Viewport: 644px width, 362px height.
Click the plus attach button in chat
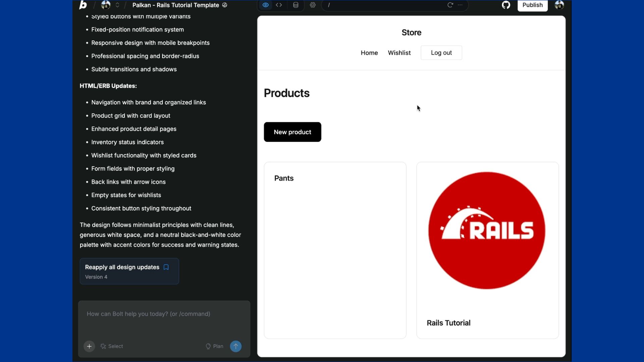(x=89, y=346)
